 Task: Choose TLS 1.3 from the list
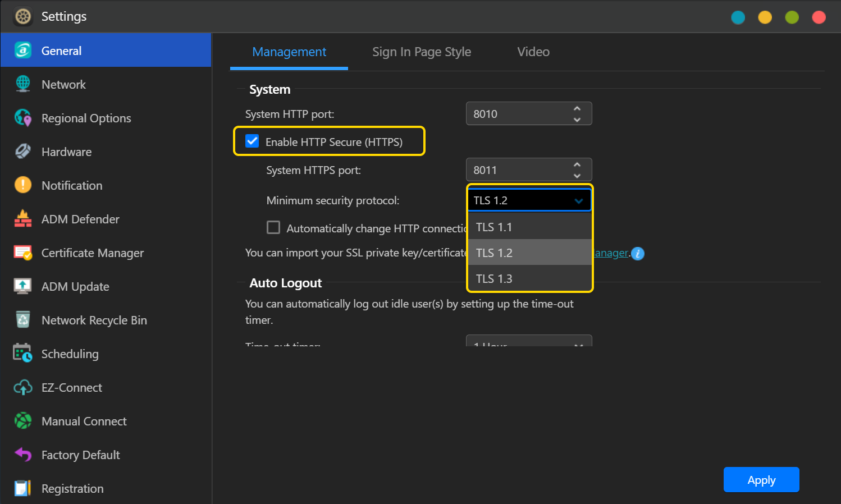click(x=529, y=278)
